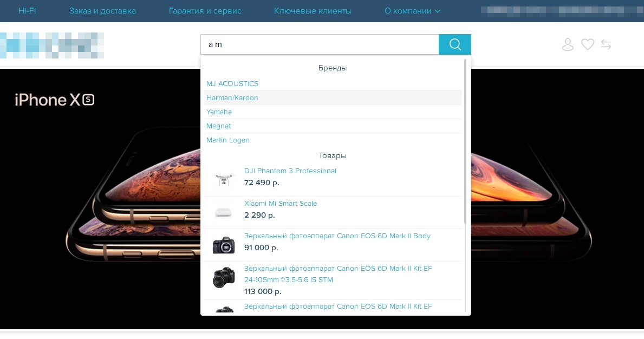This screenshot has width=644, height=339.
Task: Click the Canon 6D Kit 24-105mm camera thumbnail
Action: click(x=224, y=277)
